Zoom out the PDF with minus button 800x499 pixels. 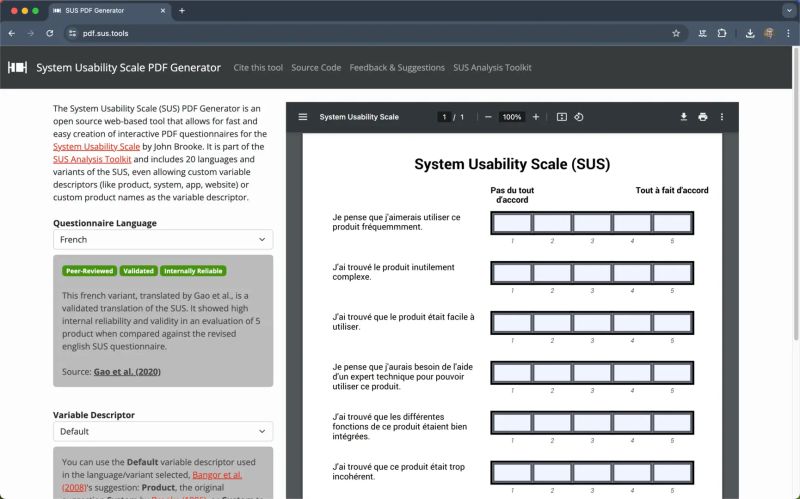[488, 117]
